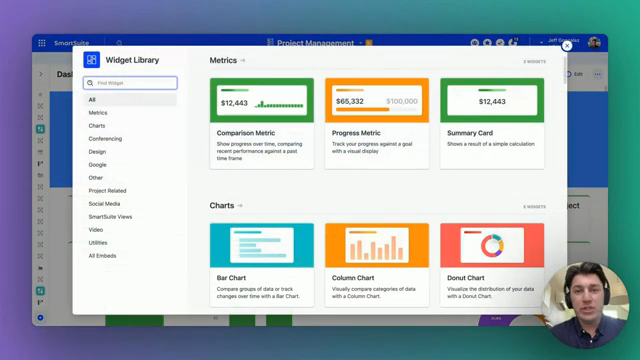Open the user profile avatar
The image size is (640, 360).
(x=594, y=42)
